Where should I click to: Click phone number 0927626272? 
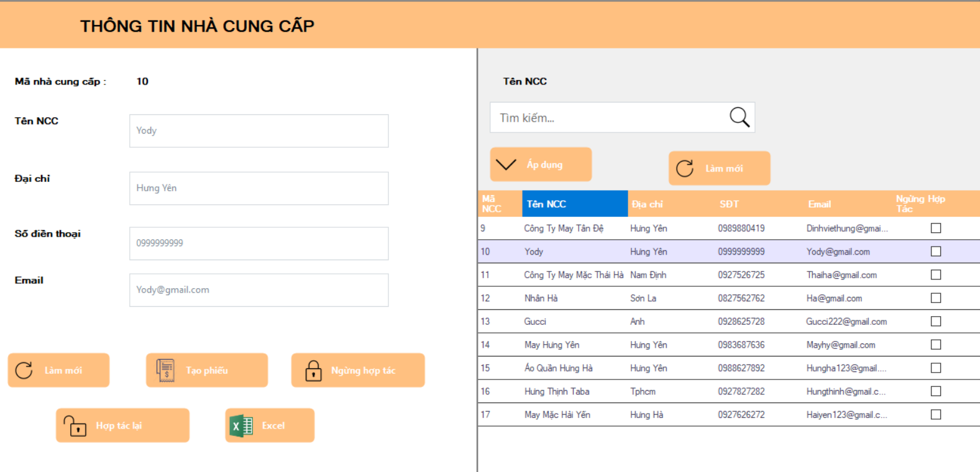741,414
